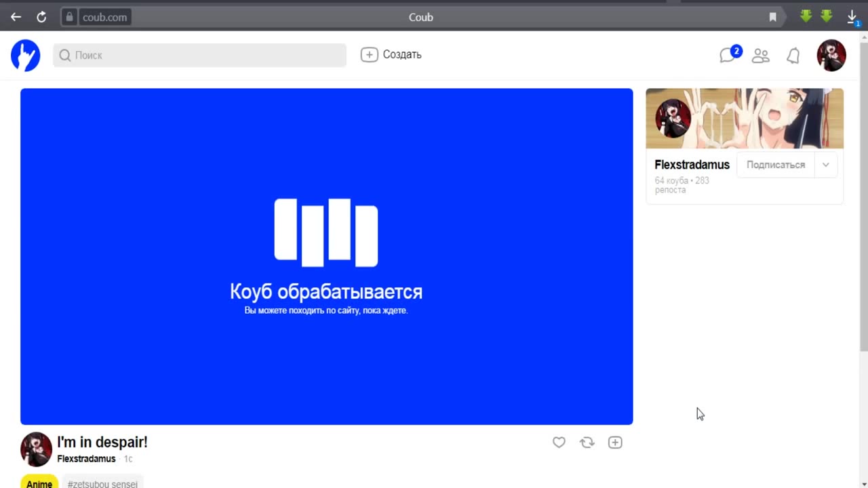Click the blue processing coub player

coord(326,256)
